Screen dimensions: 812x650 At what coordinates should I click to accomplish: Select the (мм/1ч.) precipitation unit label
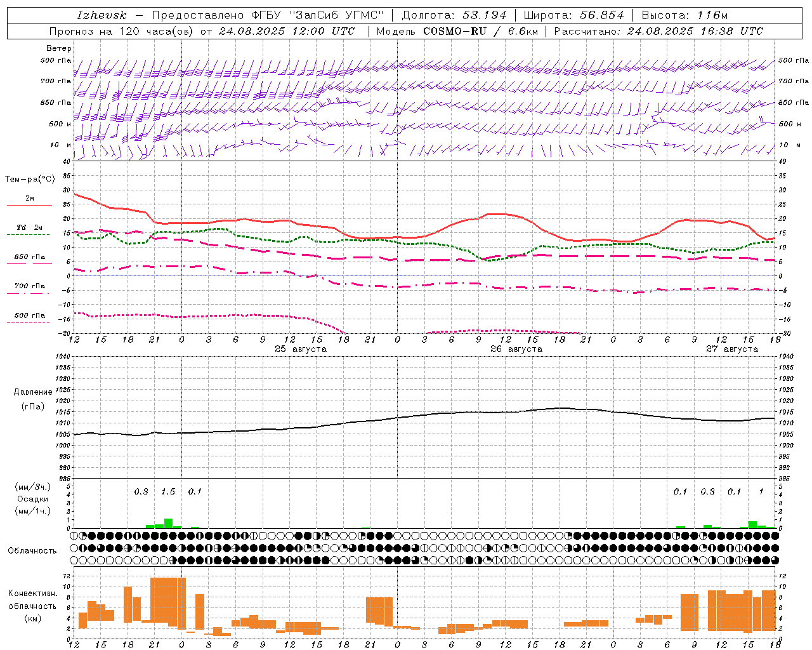[x=32, y=511]
